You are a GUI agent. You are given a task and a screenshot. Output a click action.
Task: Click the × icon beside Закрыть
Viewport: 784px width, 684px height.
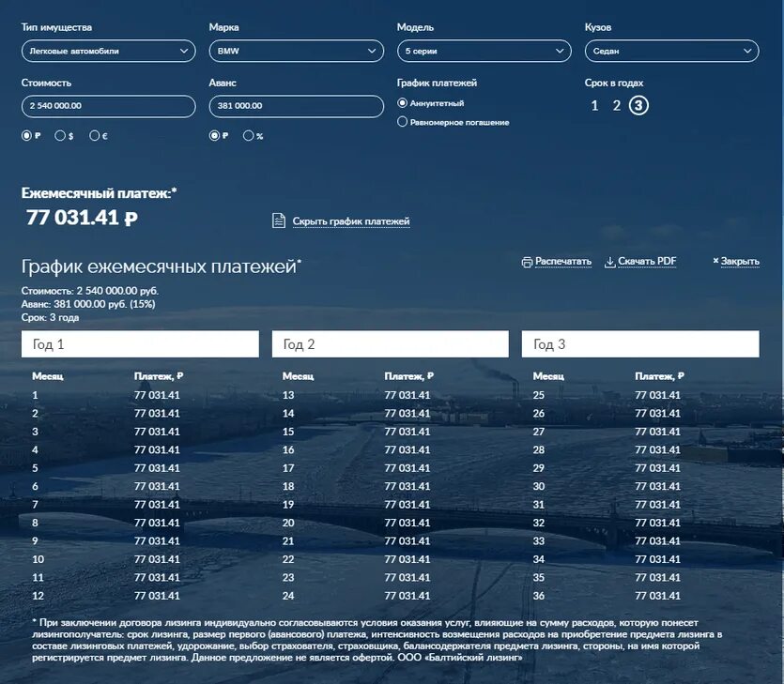pyautogui.click(x=715, y=260)
